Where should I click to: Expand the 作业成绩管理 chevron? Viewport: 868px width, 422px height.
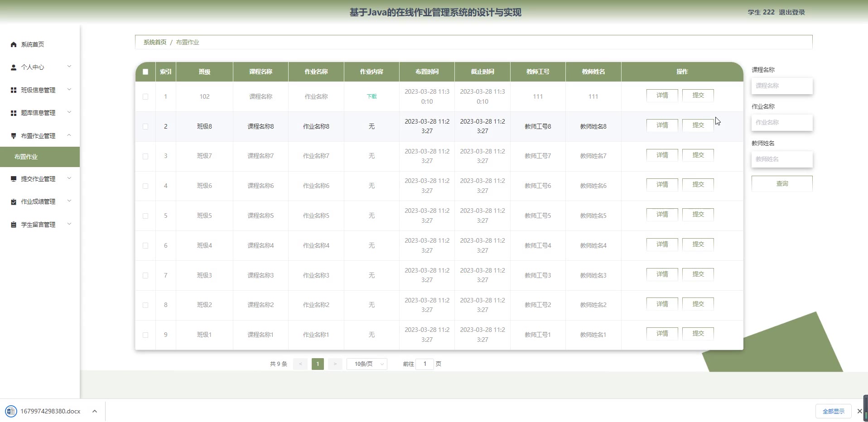pos(69,201)
